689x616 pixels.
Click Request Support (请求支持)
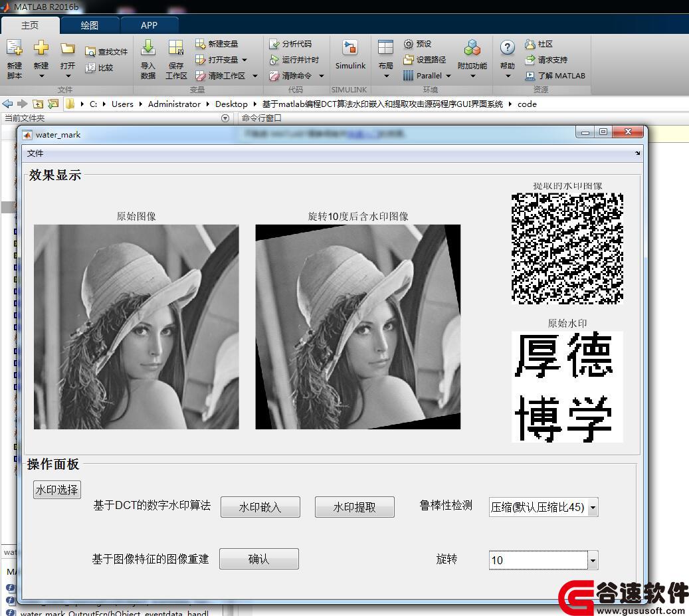point(545,60)
